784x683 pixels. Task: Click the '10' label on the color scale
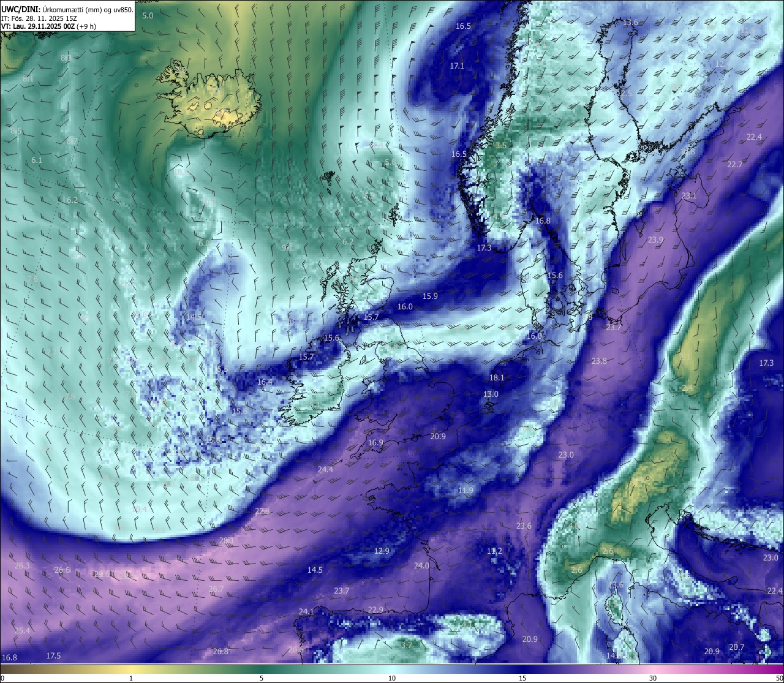coord(392,678)
